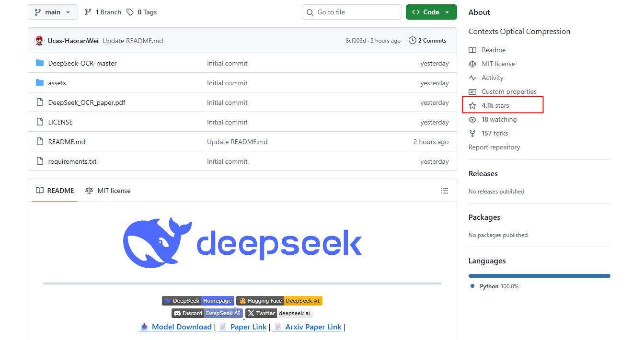The height and width of the screenshot is (340, 644).
Task: Click the 1 Branch link
Action: (103, 12)
